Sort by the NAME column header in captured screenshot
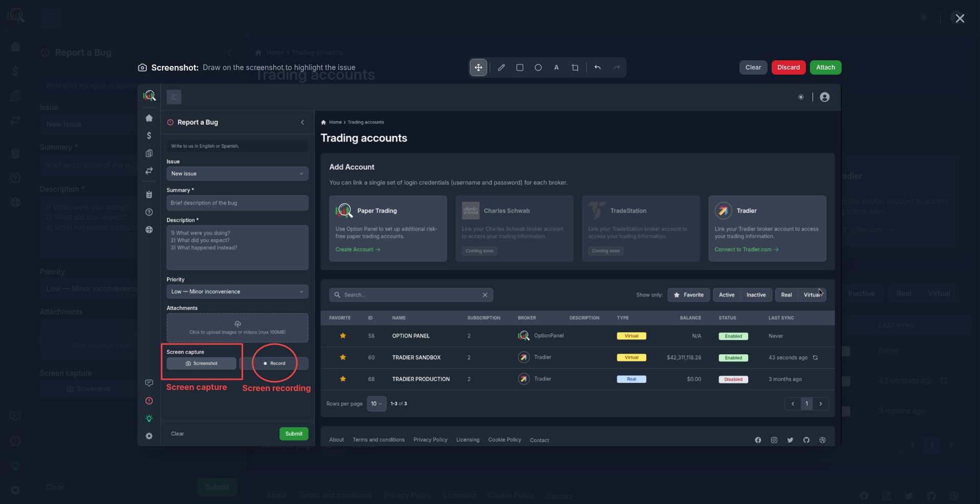The height and width of the screenshot is (504, 980). coord(399,318)
